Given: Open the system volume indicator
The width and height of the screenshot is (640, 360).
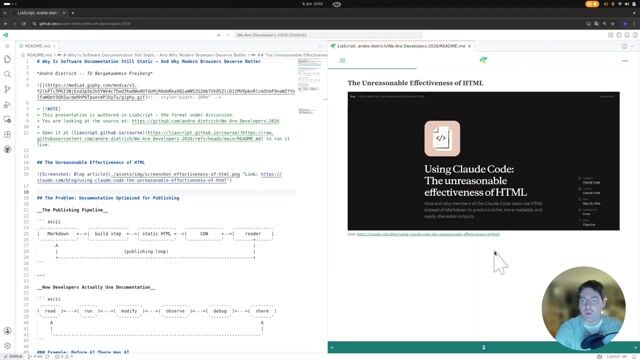Looking at the screenshot, I should point(627,4).
